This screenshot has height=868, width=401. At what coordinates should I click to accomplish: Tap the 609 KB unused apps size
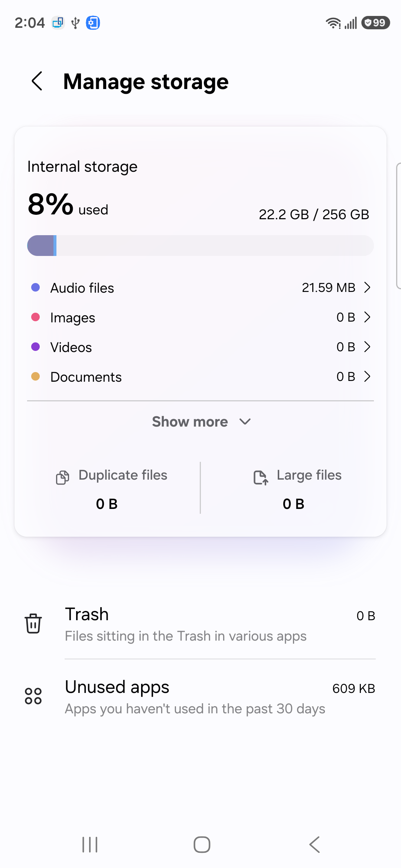pos(354,688)
